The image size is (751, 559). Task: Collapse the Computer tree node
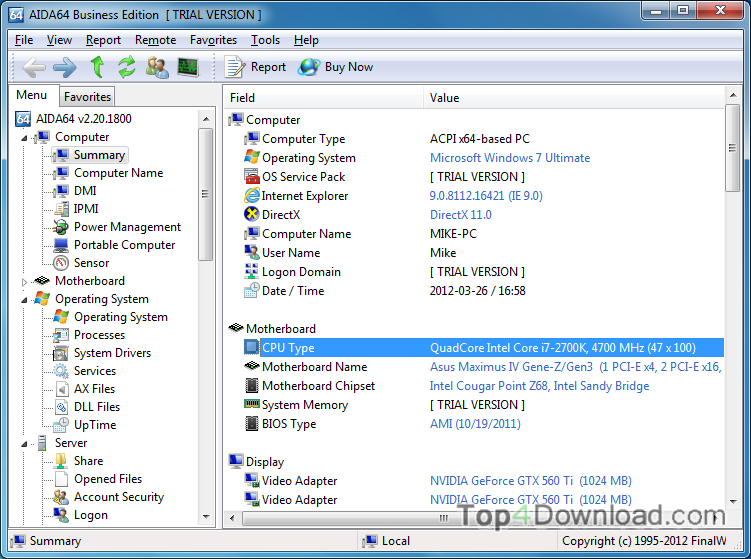pos(24,138)
